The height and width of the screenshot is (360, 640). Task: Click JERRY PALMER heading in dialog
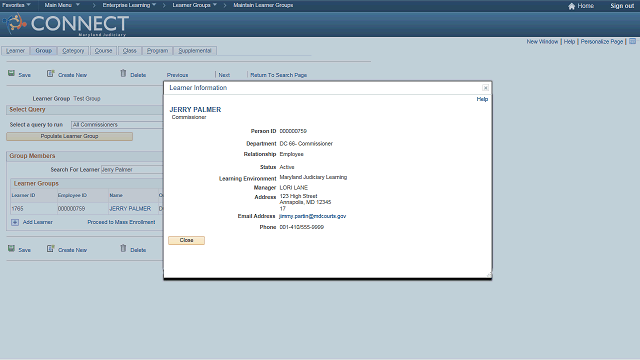coord(195,109)
